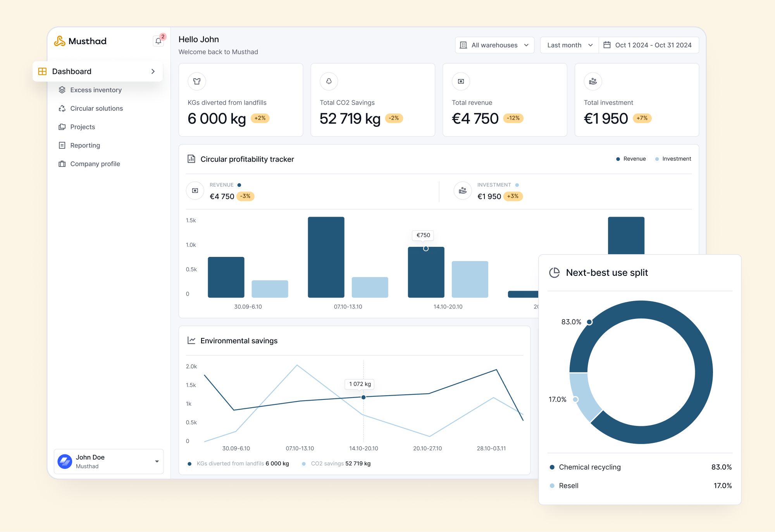The height and width of the screenshot is (532, 775).
Task: Expand the John Doe account menu
Action: point(108,461)
